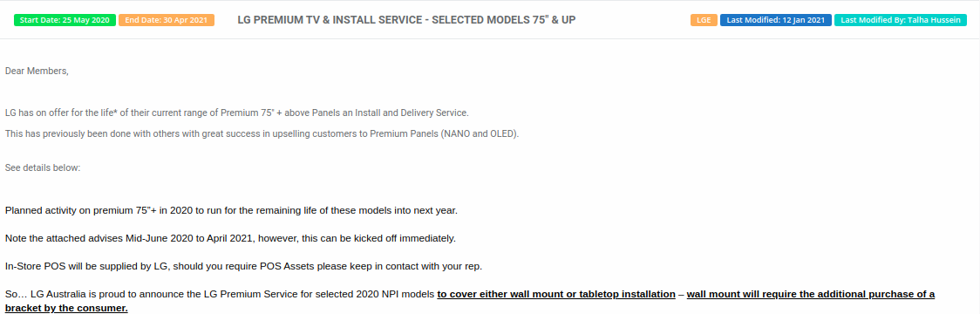Click the Dear Members greeting line
Image resolution: width=980 pixels, height=314 pixels.
click(37, 72)
